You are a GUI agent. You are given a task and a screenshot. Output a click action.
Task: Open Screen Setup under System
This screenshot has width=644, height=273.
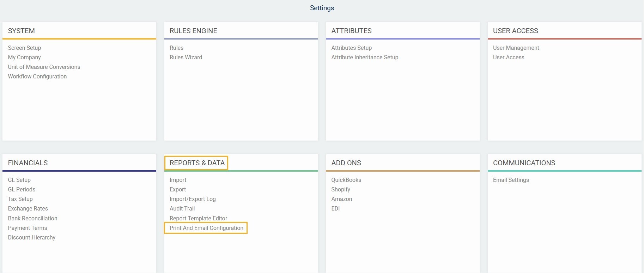pos(24,48)
